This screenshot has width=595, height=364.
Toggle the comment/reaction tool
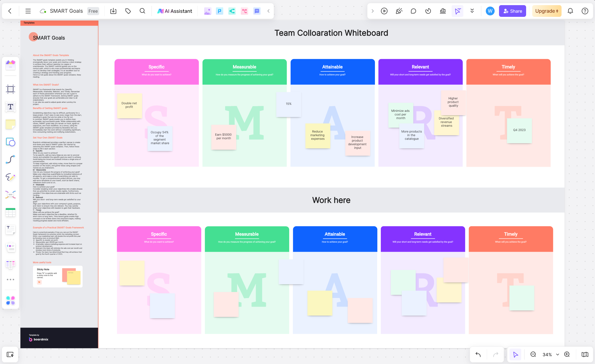coord(414,10)
